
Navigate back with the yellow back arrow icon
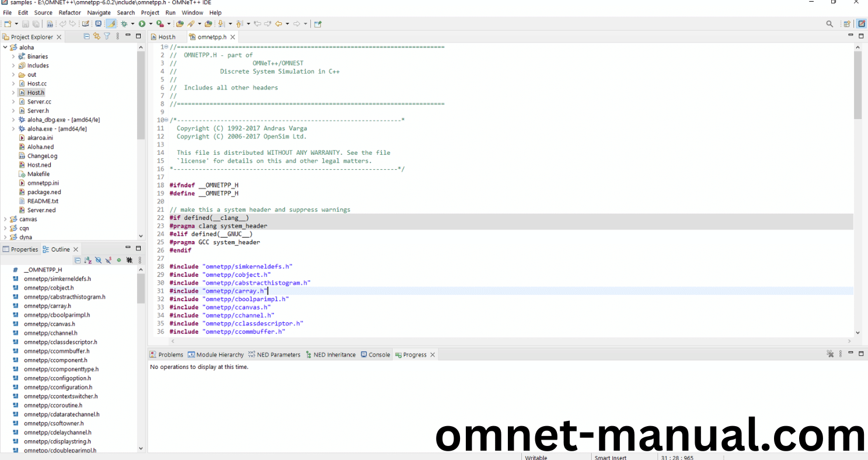click(278, 23)
